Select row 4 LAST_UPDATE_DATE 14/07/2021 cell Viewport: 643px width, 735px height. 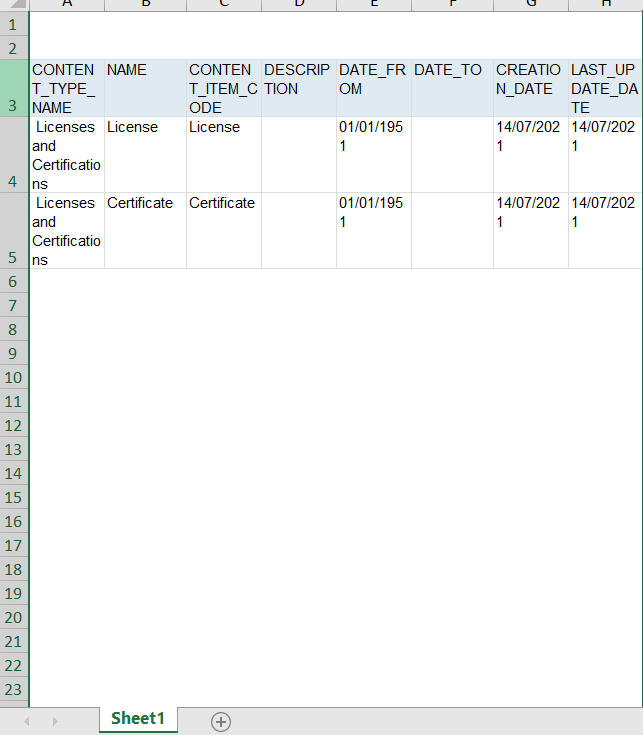pos(606,155)
